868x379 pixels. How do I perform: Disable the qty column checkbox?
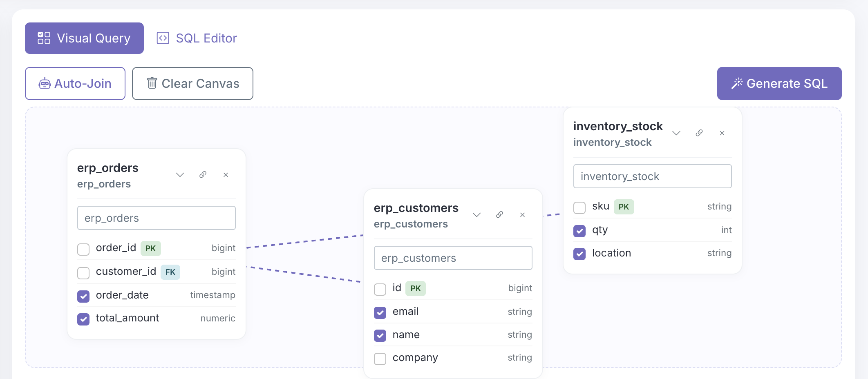[579, 231]
